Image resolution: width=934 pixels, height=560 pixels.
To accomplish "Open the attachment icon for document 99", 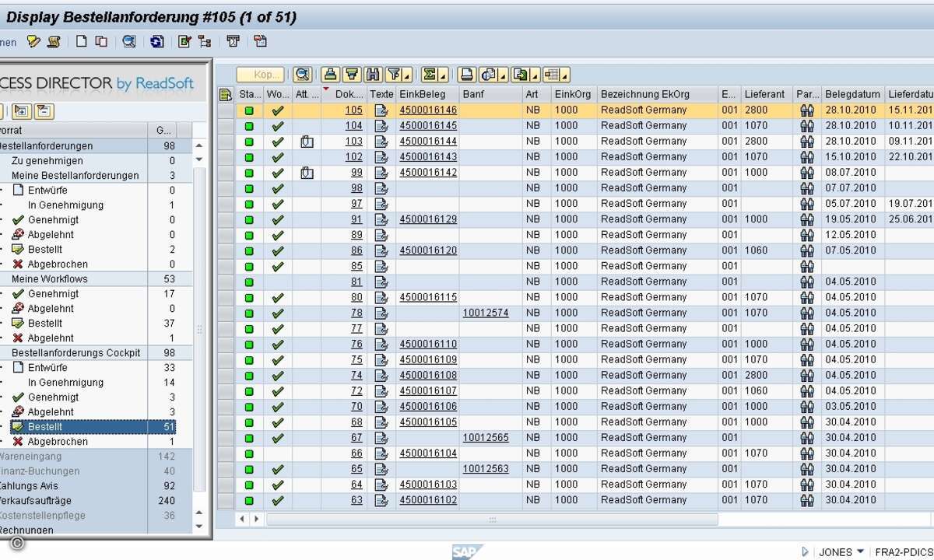I will pyautogui.click(x=307, y=173).
